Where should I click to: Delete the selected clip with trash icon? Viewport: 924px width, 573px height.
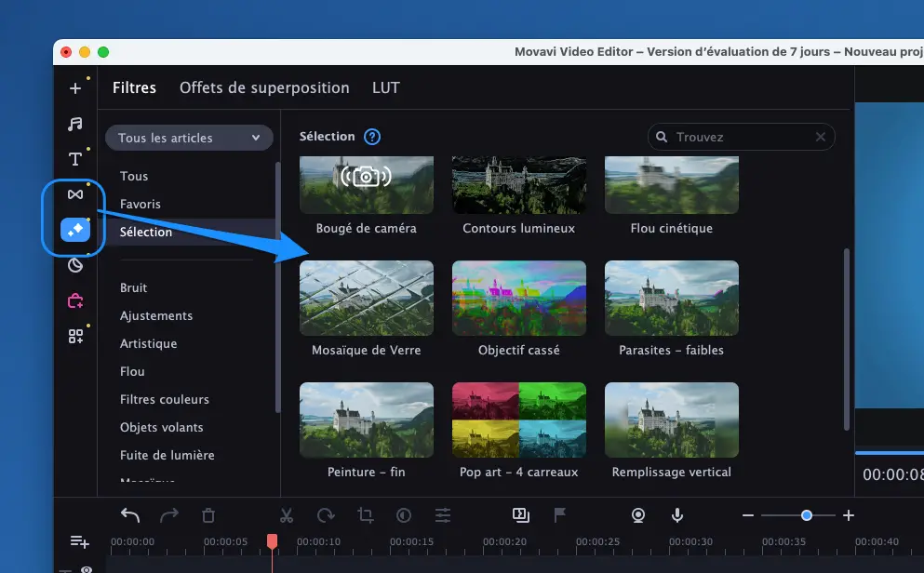coord(208,515)
